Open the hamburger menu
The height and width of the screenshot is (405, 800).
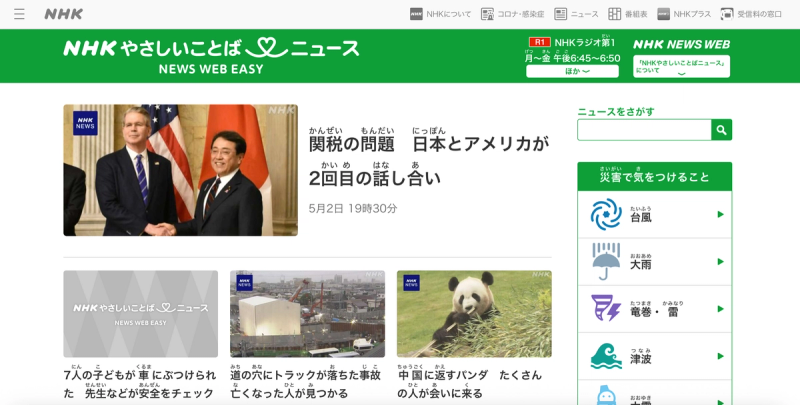click(x=19, y=14)
